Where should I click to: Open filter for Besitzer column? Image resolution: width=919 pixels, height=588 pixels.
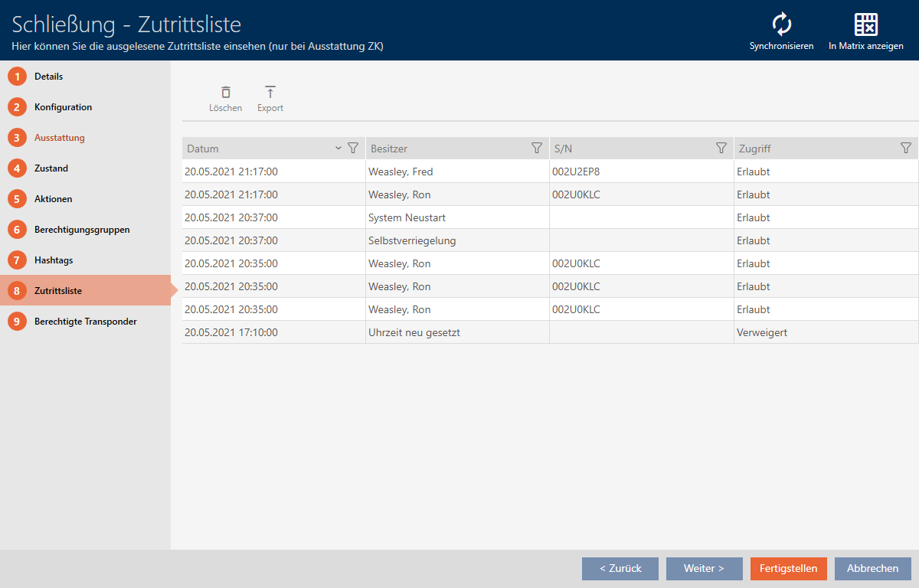[537, 149]
